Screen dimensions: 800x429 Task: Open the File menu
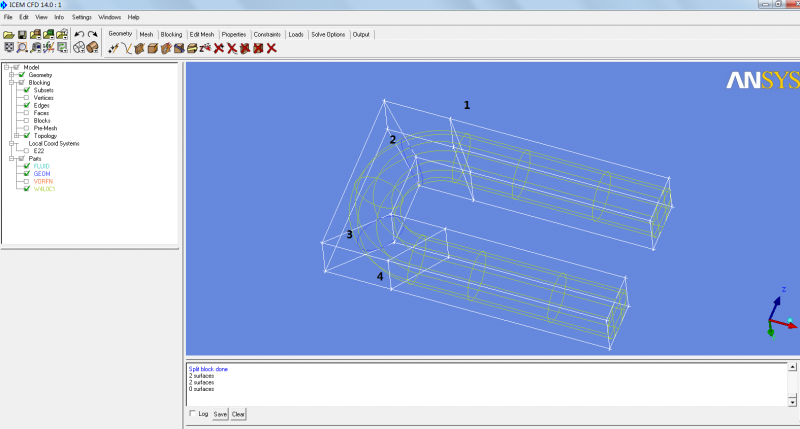click(x=8, y=17)
